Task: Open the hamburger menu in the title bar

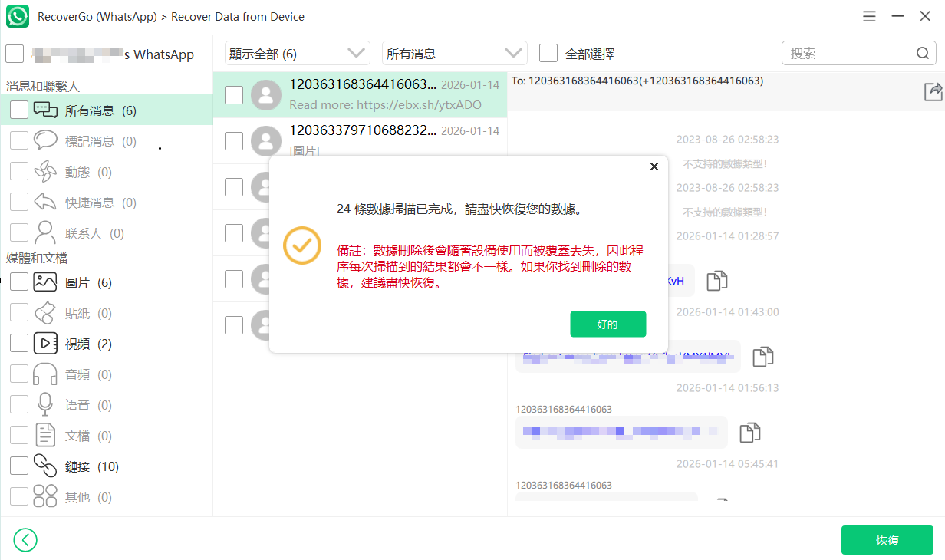Action: tap(869, 15)
